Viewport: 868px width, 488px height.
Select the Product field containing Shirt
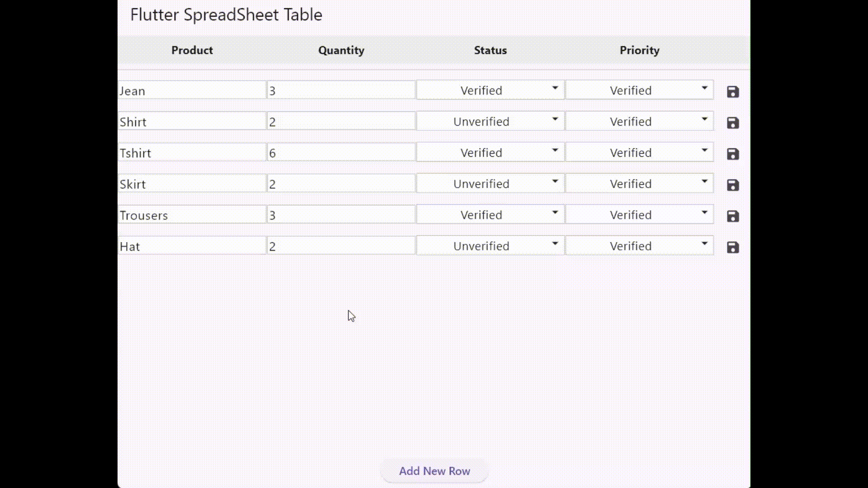(x=192, y=121)
